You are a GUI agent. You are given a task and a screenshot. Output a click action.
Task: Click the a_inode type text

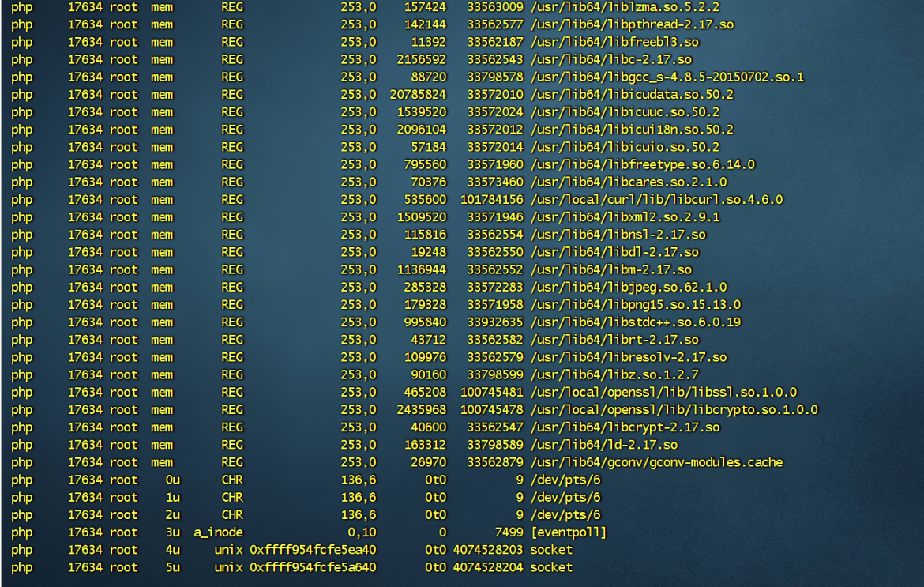[x=218, y=532]
